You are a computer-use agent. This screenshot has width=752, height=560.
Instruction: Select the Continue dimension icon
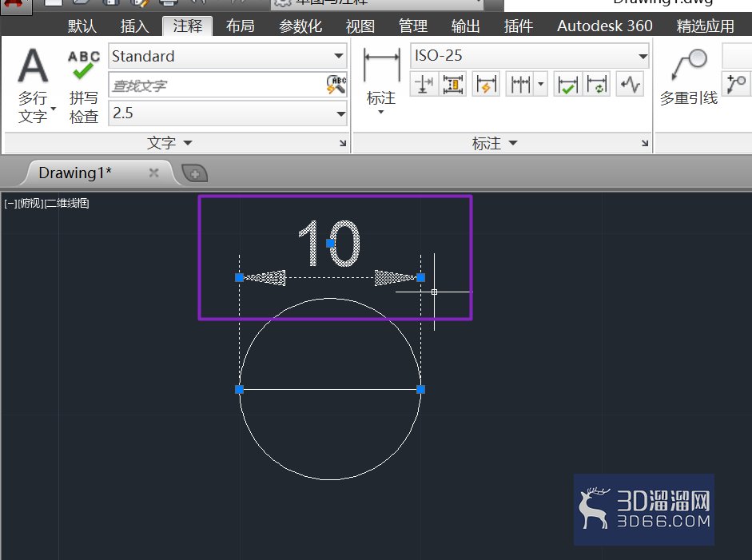click(x=520, y=85)
